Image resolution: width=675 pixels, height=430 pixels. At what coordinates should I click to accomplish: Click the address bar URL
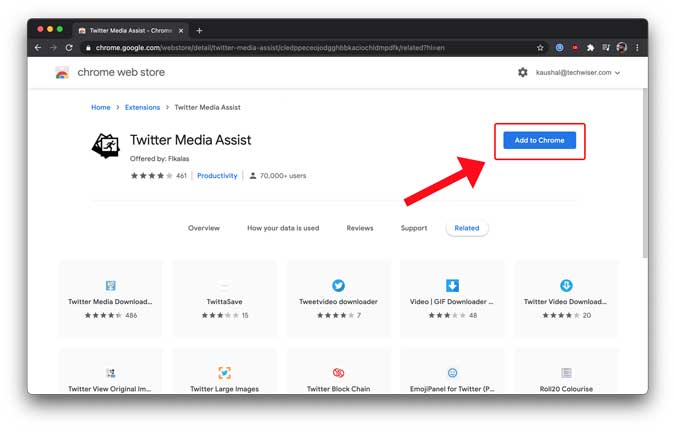[x=270, y=48]
